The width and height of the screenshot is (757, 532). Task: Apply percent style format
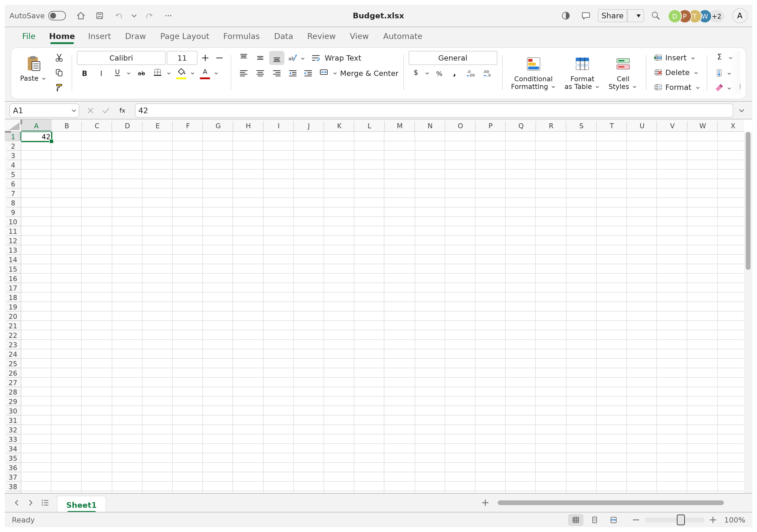[439, 74]
